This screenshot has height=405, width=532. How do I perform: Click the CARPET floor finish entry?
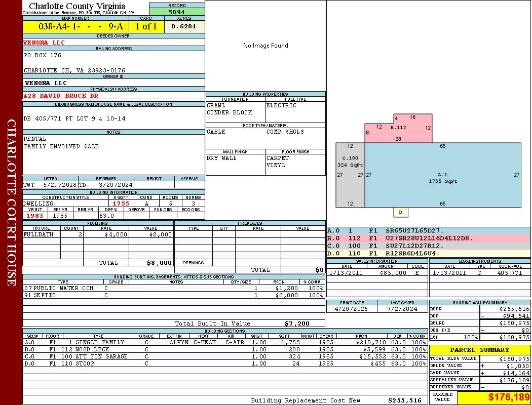tap(278, 158)
